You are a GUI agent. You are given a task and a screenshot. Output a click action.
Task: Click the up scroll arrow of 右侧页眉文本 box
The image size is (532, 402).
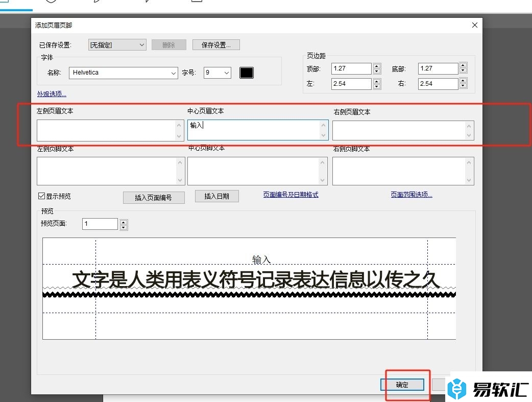tap(469, 126)
